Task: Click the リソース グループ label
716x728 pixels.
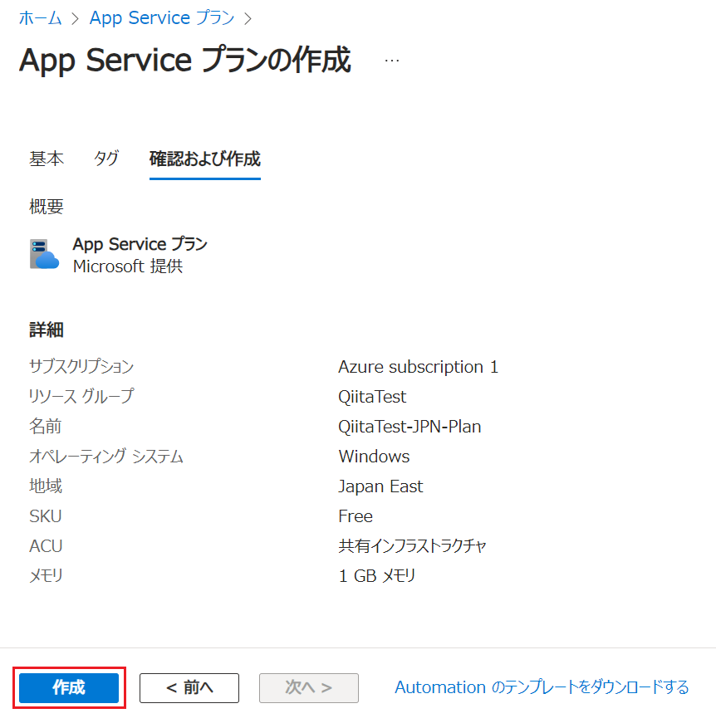Action: pyautogui.click(x=81, y=397)
